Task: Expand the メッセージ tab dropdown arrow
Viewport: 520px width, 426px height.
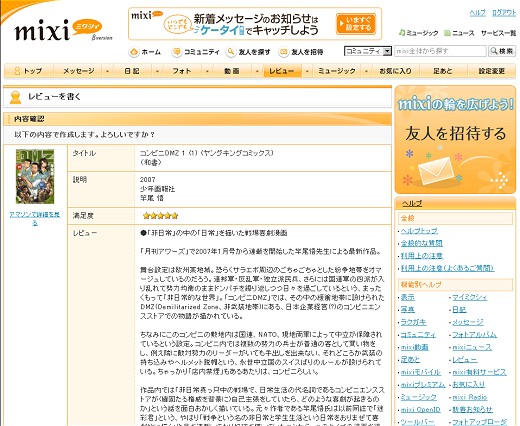Action: pos(107,71)
